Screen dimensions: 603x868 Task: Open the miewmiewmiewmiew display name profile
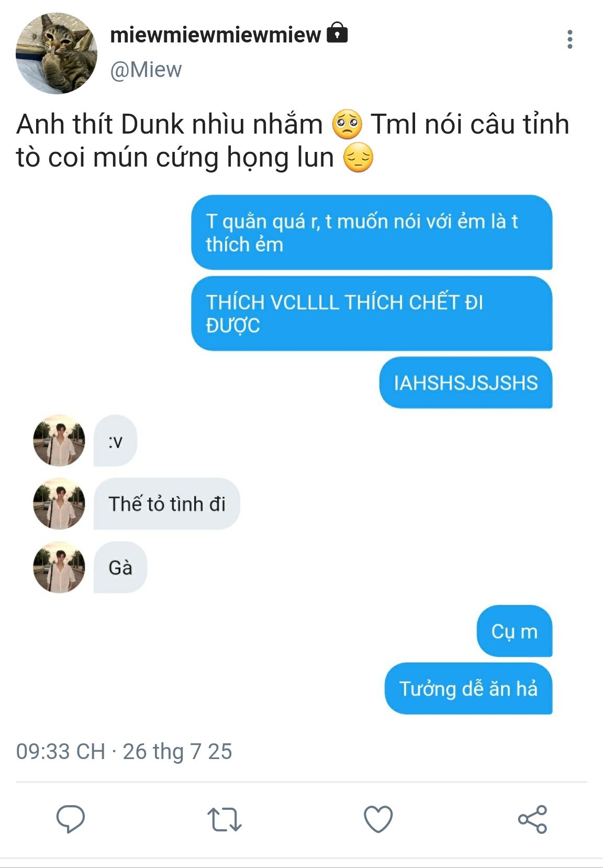tap(215, 35)
